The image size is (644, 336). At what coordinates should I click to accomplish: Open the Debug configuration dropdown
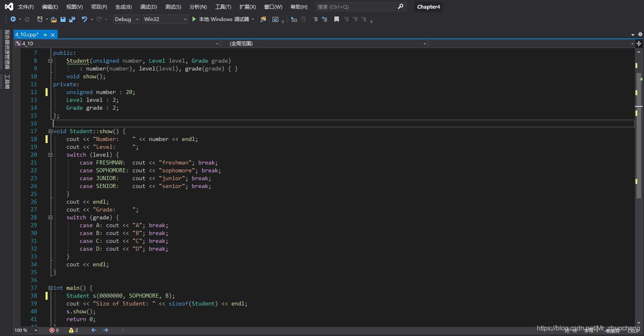(x=127, y=19)
